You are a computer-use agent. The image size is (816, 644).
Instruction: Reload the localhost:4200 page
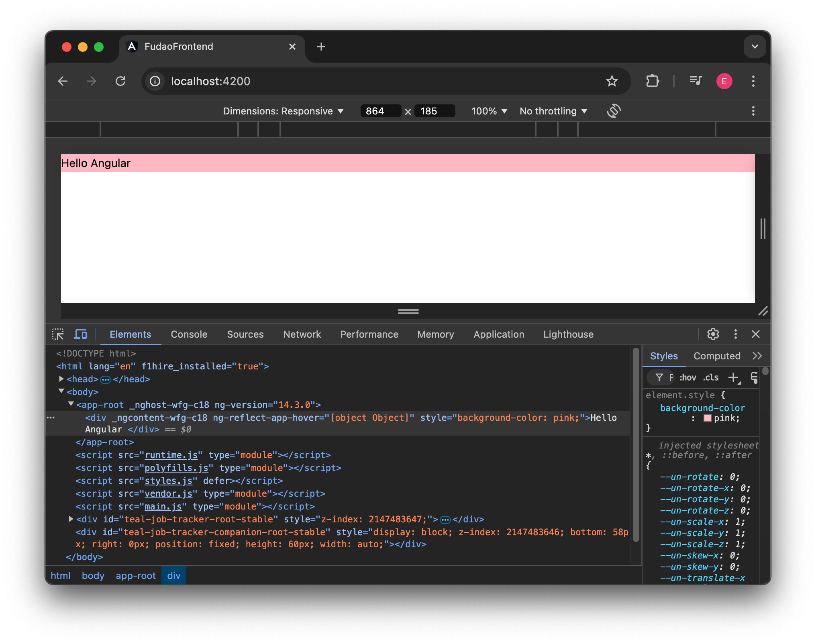click(121, 81)
